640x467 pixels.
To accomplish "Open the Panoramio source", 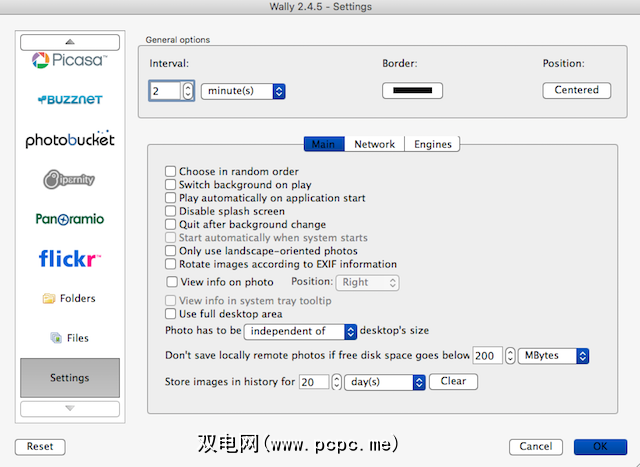I will pos(70,219).
